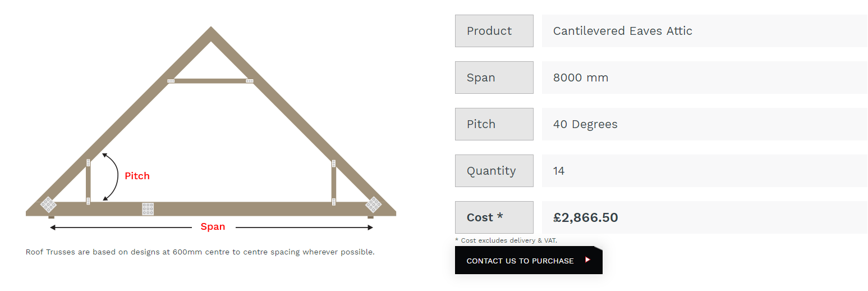Click the £2,866.50 cost value
This screenshot has height=291, width=868.
(585, 217)
